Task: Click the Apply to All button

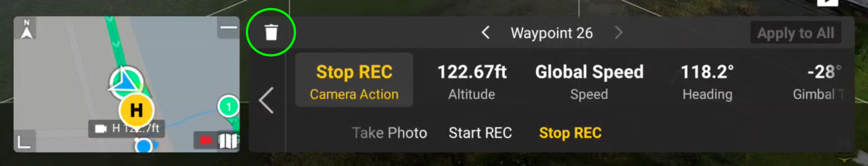Action: point(796,33)
